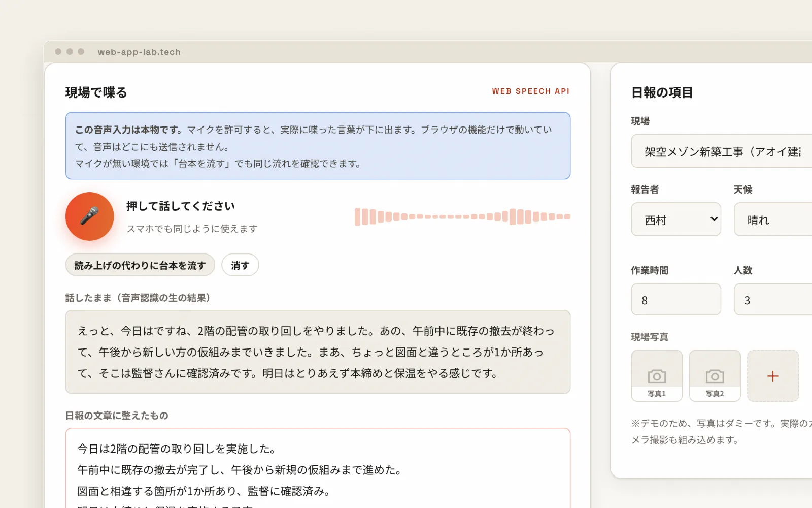Click the 人数 field showing 3

[773, 300]
